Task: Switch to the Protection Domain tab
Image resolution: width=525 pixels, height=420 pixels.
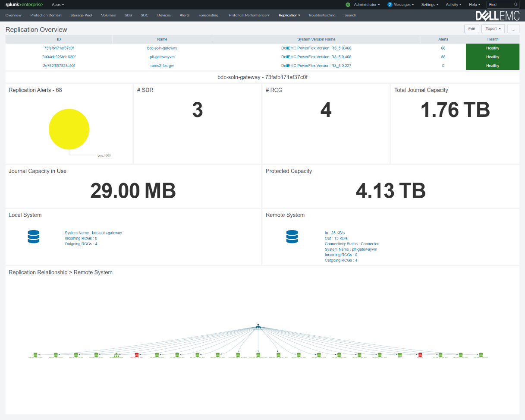Action: pyautogui.click(x=46, y=15)
